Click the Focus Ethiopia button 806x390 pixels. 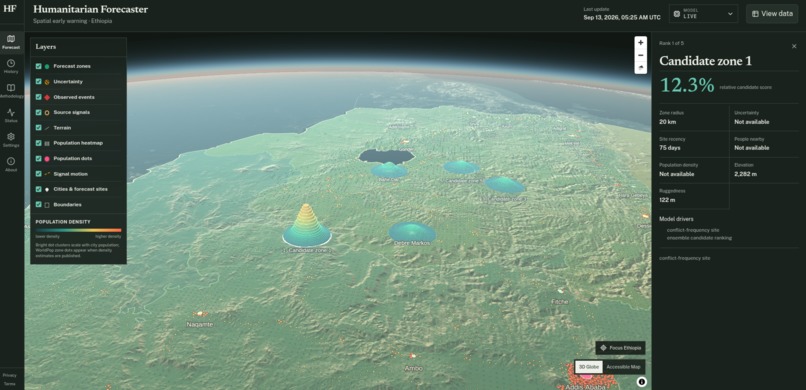pos(620,348)
